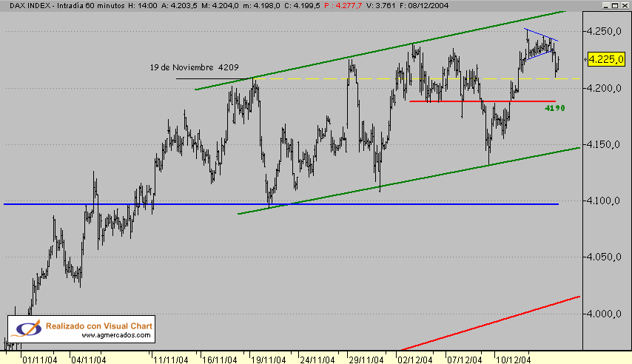The height and width of the screenshot is (364, 632).
Task: Click the 'F: 08/12/2004' date value in header
Action: coord(424,6)
